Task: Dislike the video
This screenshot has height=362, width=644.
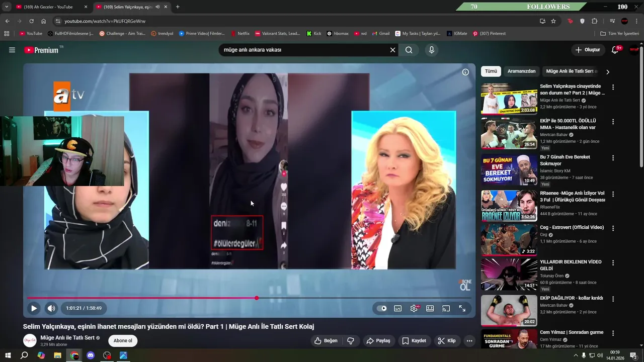Action: pyautogui.click(x=351, y=340)
